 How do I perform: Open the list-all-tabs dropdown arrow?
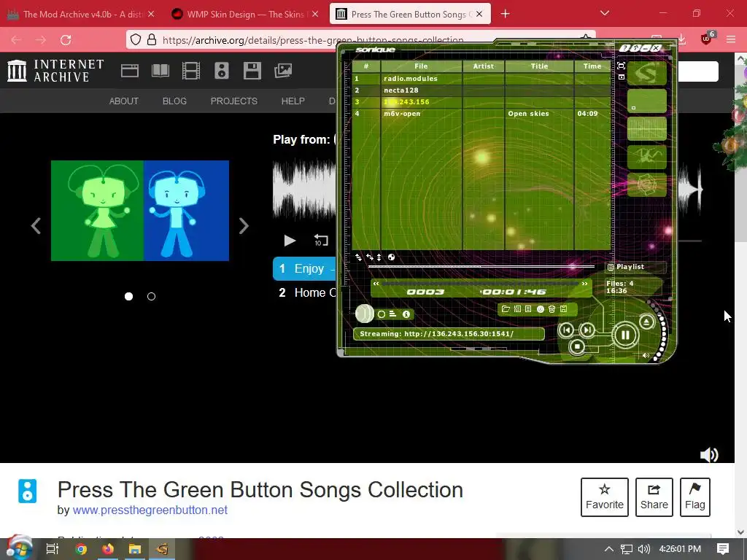pyautogui.click(x=605, y=13)
